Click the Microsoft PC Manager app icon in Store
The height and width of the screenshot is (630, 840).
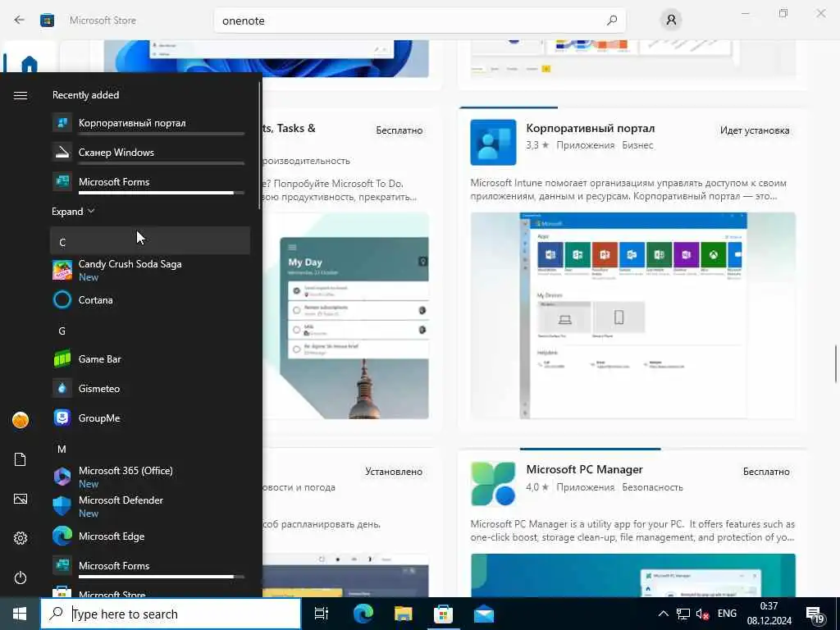[x=493, y=484]
